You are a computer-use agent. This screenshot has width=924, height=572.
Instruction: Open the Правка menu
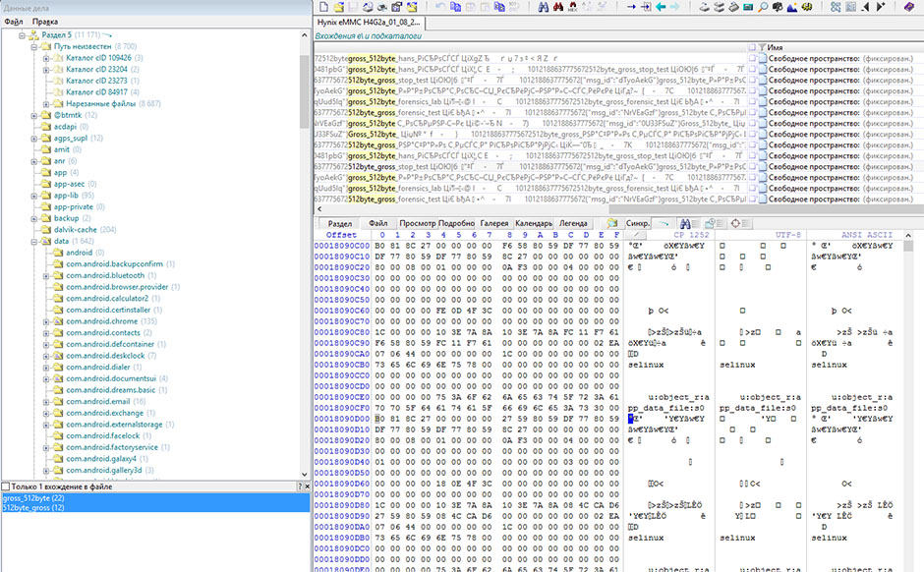(x=44, y=21)
